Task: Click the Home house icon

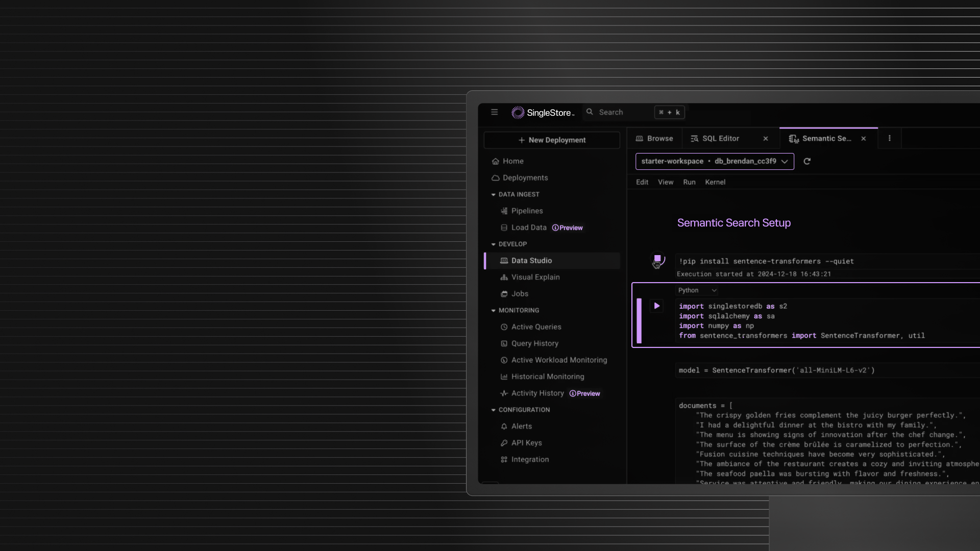Action: (495, 161)
